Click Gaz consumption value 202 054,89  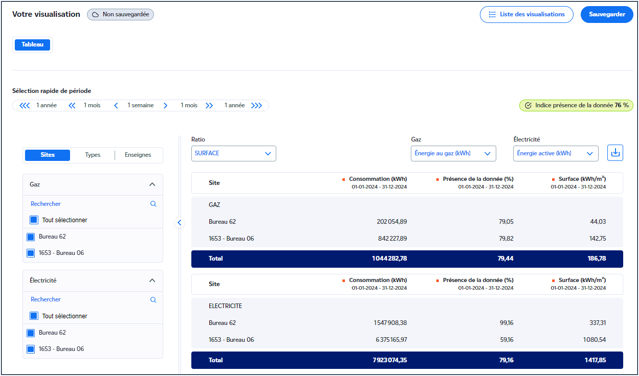click(392, 222)
